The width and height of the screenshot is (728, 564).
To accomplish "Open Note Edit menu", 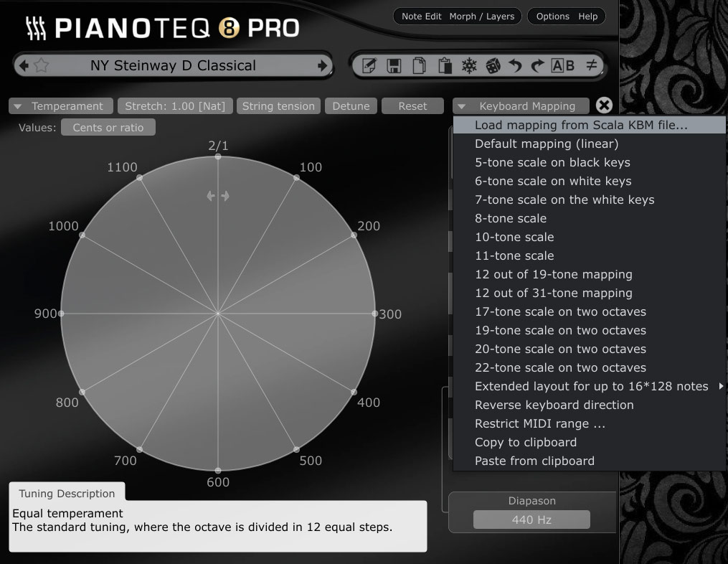I will [x=421, y=17].
